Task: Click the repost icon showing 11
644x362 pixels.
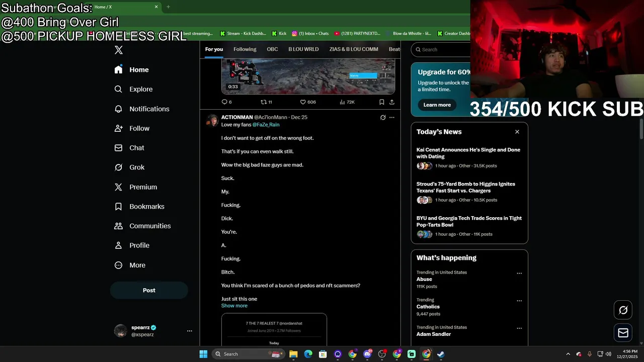Action: click(263, 102)
